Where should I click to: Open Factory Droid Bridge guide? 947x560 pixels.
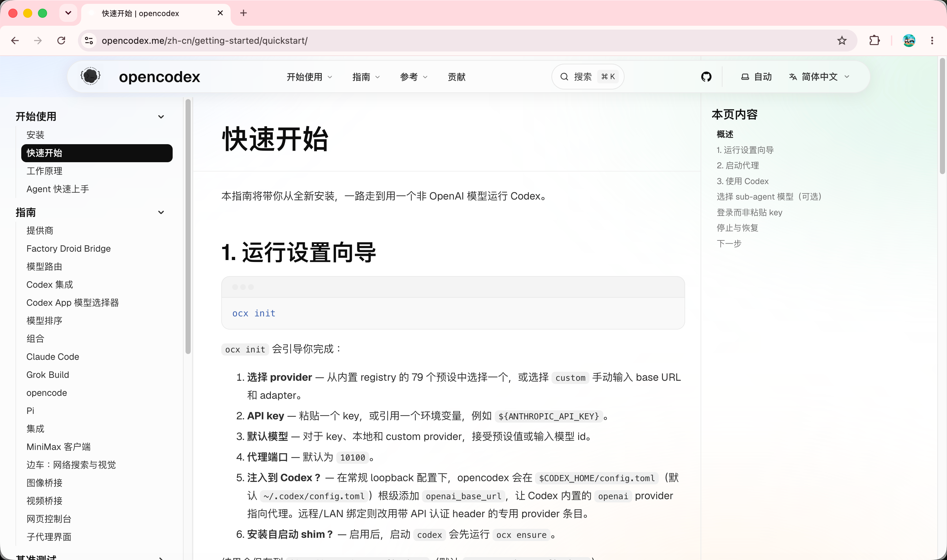click(68, 249)
